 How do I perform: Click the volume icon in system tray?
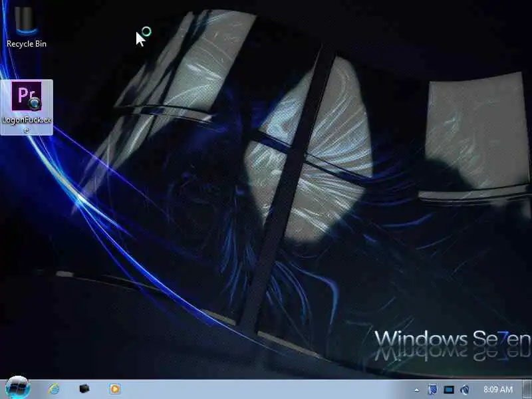click(465, 390)
